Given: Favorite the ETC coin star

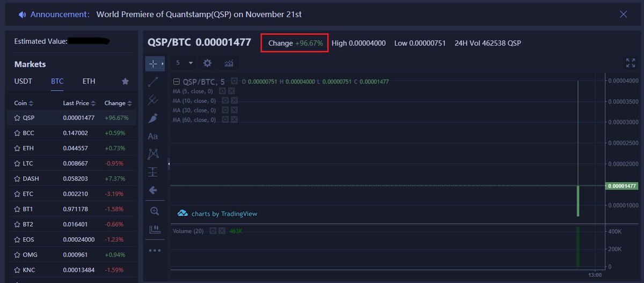Looking at the screenshot, I should (17, 194).
